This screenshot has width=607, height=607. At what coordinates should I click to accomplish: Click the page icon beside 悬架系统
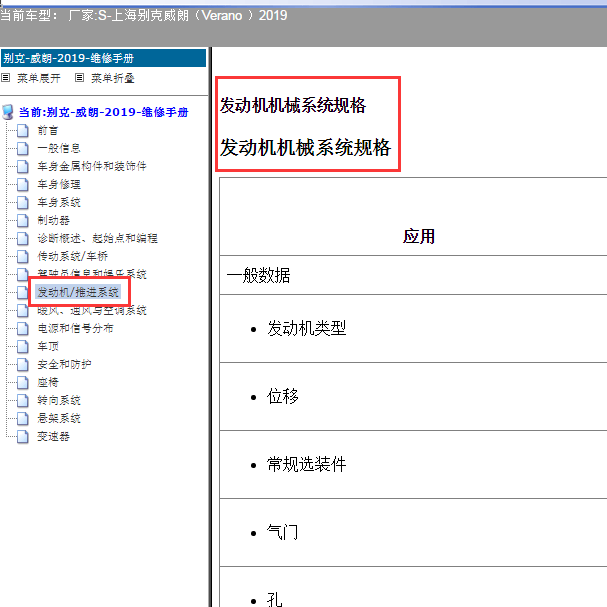pos(22,418)
